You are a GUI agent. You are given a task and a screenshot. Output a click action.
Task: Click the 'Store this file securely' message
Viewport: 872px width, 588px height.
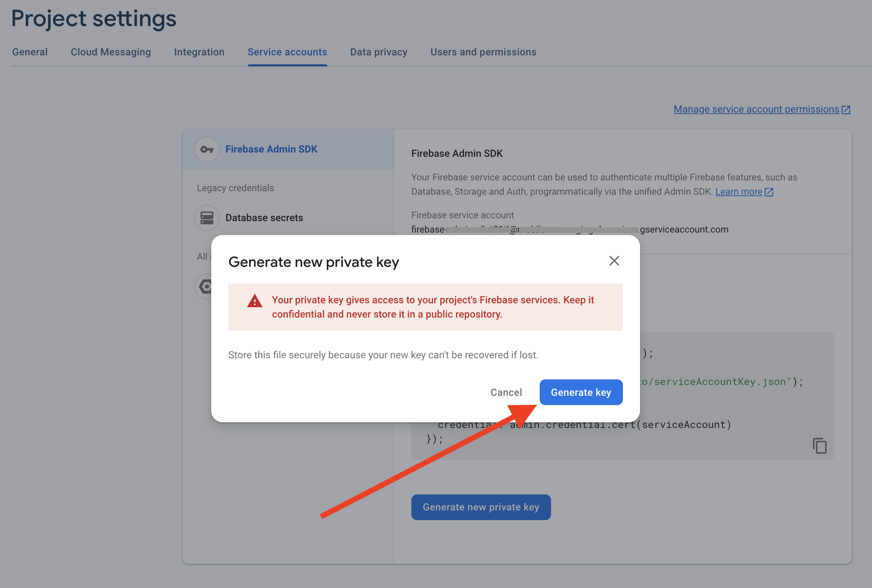[383, 355]
